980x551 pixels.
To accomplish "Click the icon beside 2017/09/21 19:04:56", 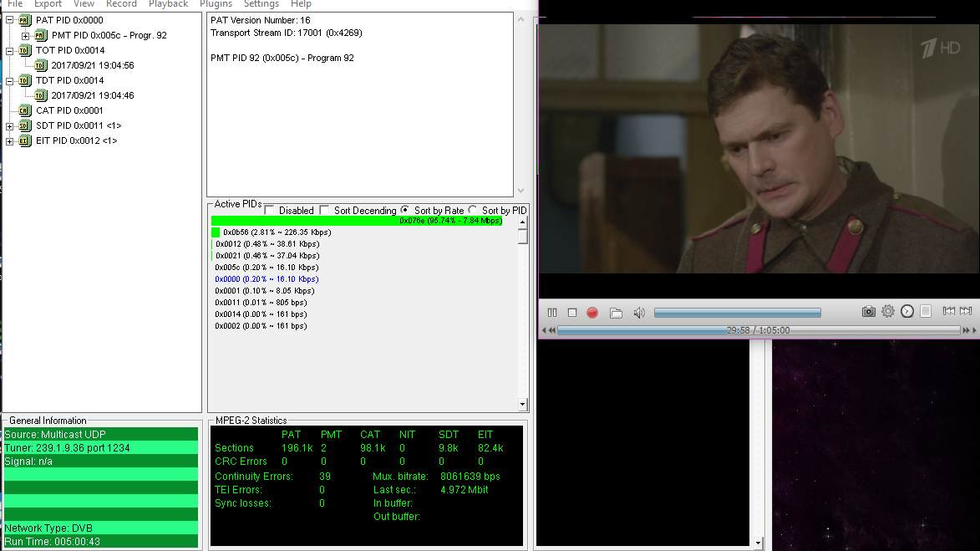I will [41, 66].
